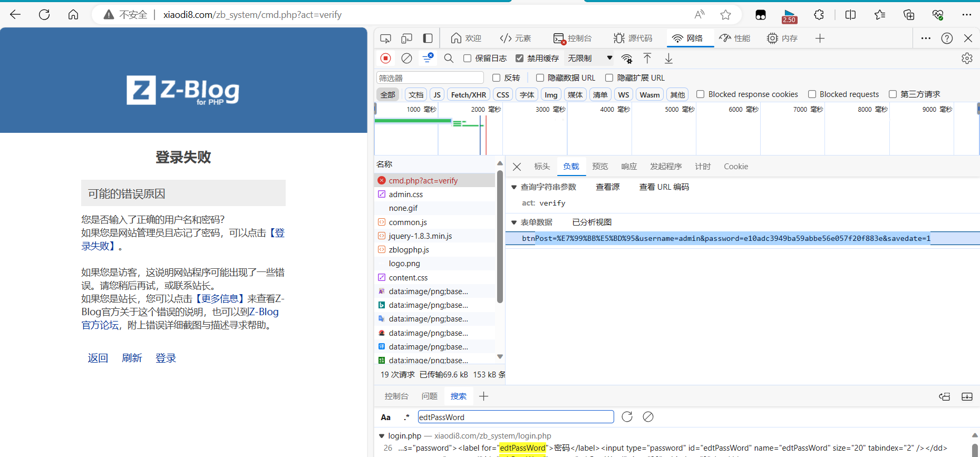Filter requests by Fetch/XHR type
Viewport: 980px width, 457px height.
469,95
